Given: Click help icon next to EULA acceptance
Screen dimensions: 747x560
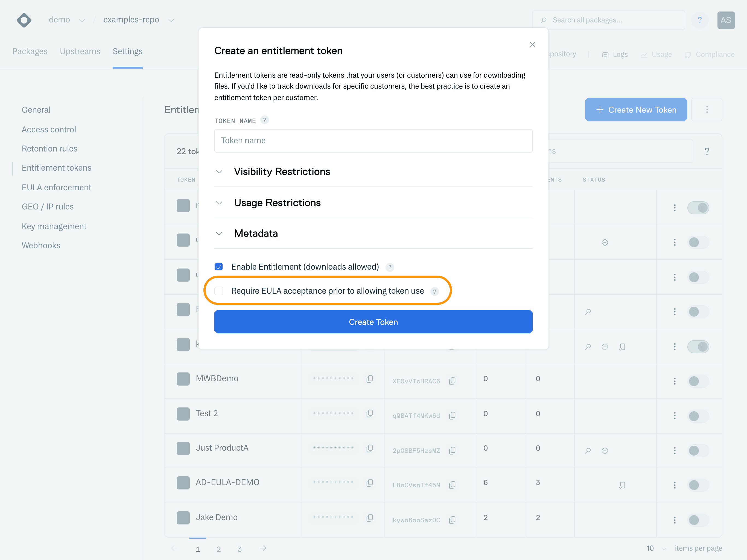Looking at the screenshot, I should pos(434,291).
